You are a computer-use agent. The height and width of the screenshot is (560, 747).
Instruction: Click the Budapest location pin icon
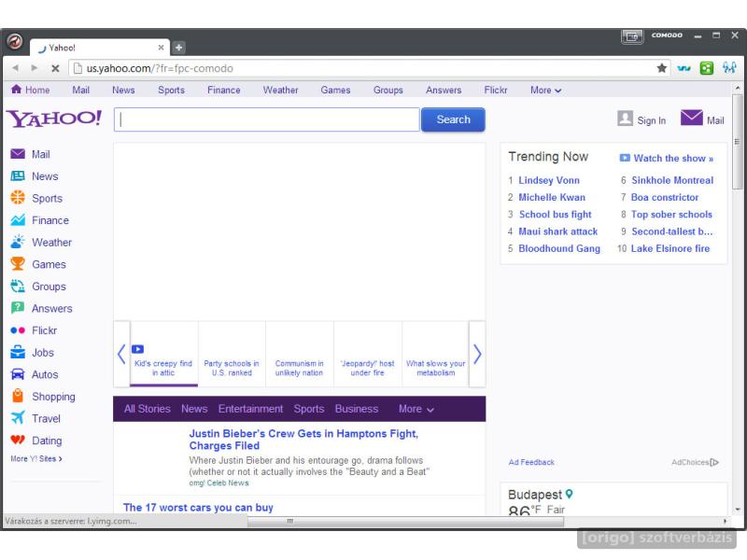(x=569, y=495)
